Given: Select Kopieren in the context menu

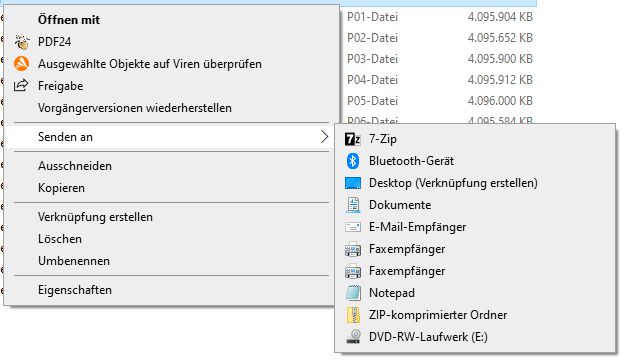Looking at the screenshot, I should pyautogui.click(x=61, y=188).
